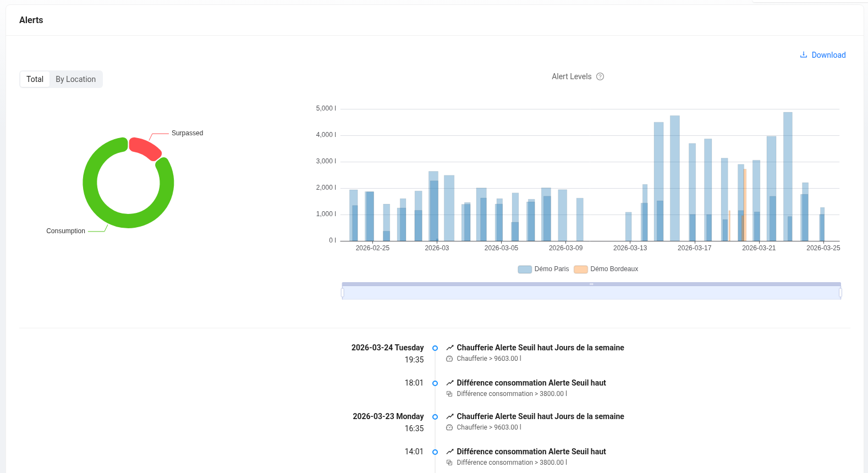Click trend icon beside 18:01 Différence consommation alert
Viewport: 868px width, 473px height.
pos(450,383)
